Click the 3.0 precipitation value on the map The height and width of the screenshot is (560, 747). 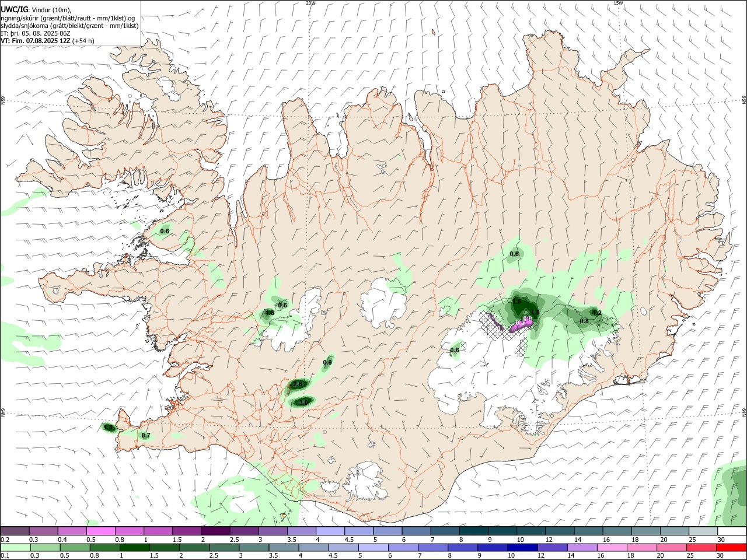(303, 402)
